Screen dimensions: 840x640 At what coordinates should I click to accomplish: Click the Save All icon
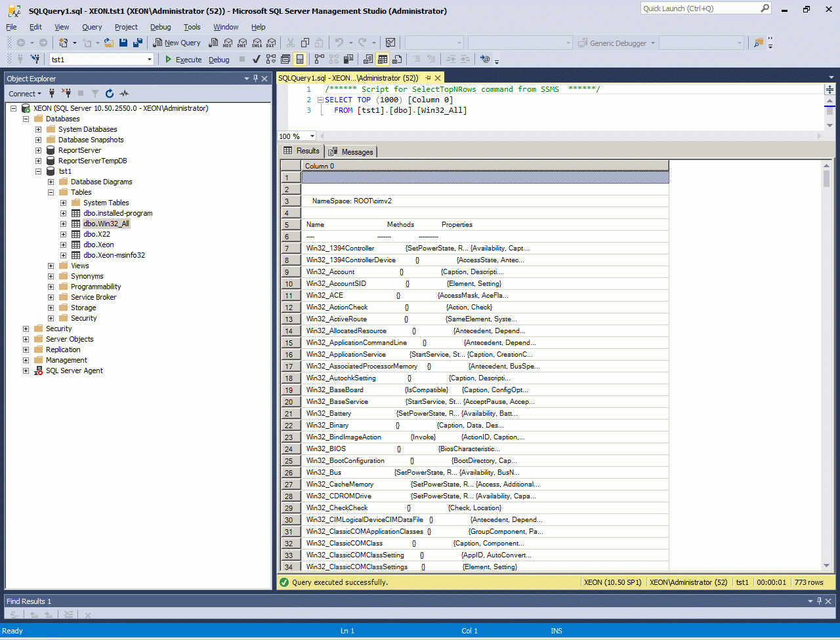coord(138,43)
